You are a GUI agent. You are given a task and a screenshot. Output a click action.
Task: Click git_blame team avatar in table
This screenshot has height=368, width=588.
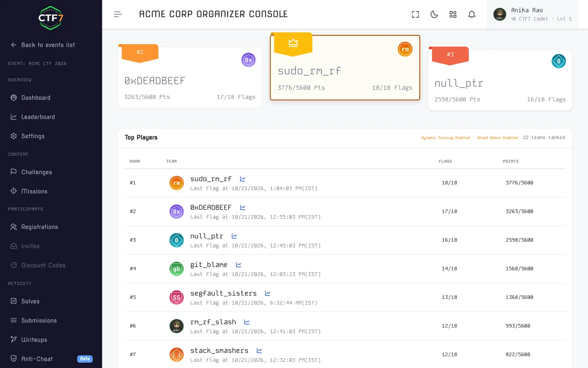[177, 269]
